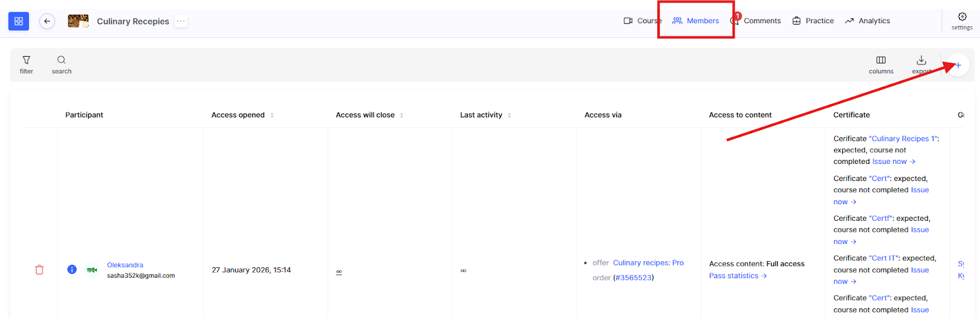Open the filter tool

[x=26, y=64]
